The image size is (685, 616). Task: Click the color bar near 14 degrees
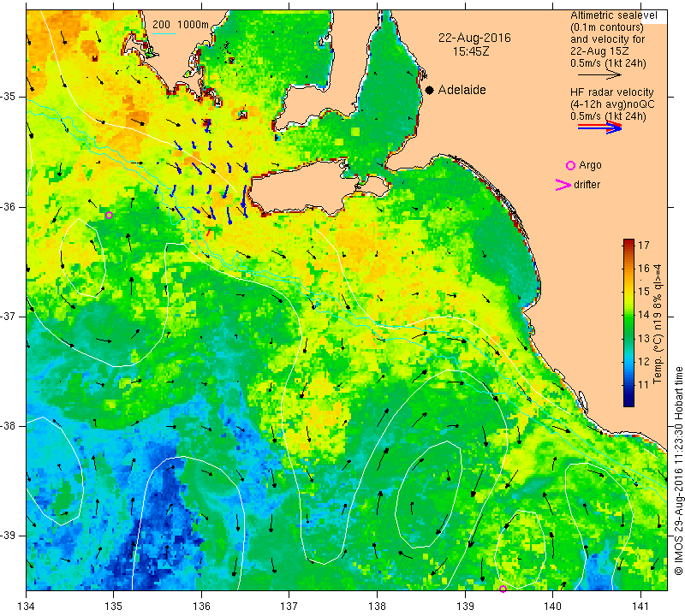628,314
